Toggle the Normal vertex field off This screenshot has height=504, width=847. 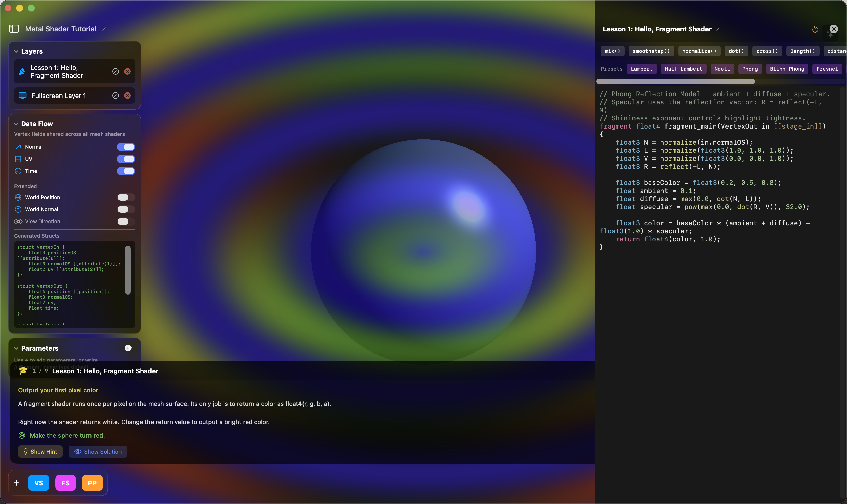tap(126, 147)
